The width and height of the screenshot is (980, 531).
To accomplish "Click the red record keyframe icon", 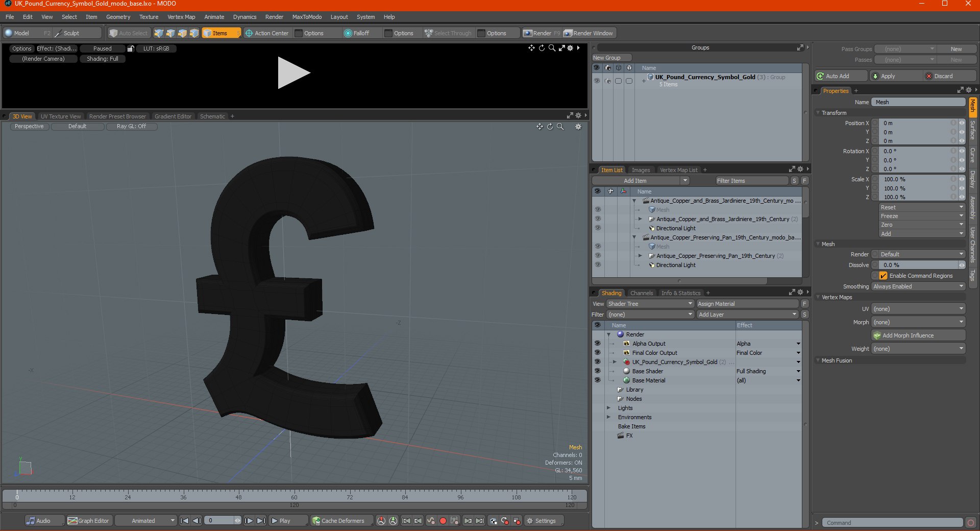I will [443, 521].
